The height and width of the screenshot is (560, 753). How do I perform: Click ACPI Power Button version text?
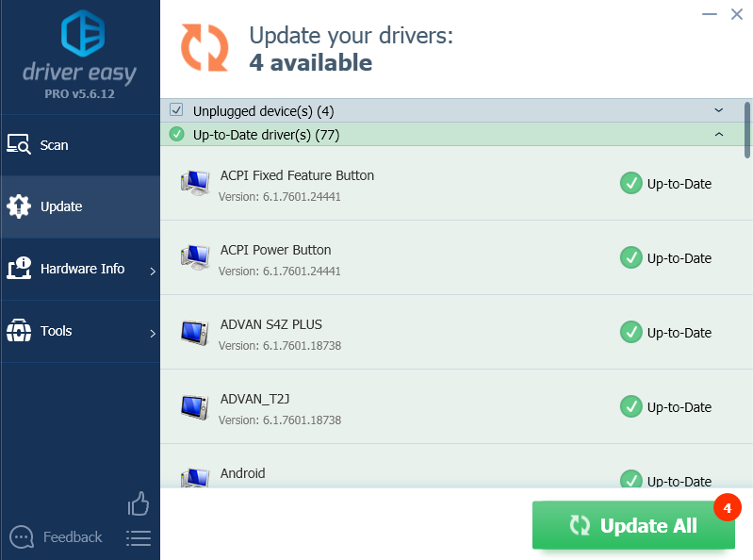click(x=280, y=272)
